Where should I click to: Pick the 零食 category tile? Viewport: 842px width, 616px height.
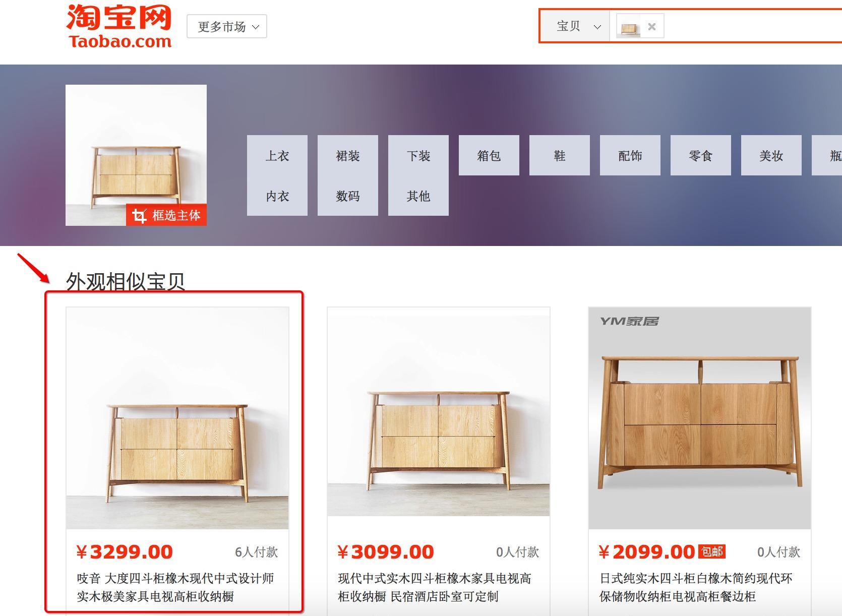701,155
